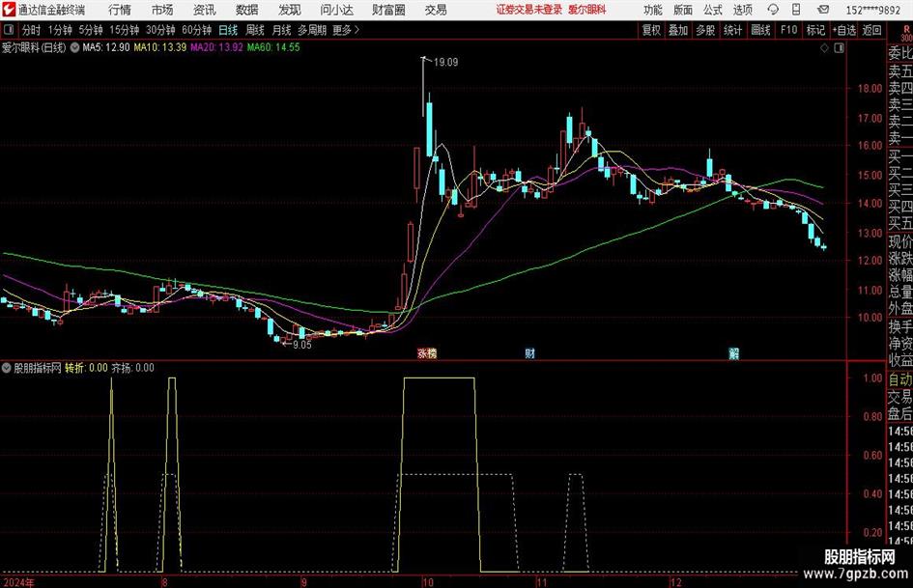Switch to 周线 weekly tab

(x=255, y=30)
